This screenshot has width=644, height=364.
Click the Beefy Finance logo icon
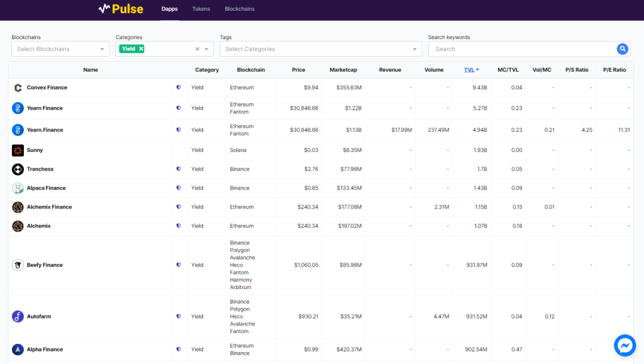click(x=18, y=265)
